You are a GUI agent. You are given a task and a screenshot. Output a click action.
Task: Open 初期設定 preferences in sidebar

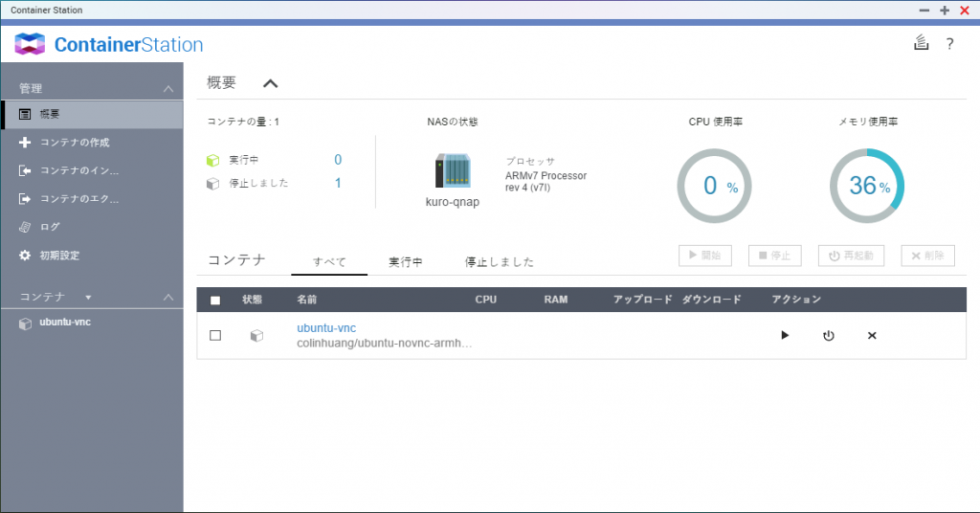click(59, 256)
